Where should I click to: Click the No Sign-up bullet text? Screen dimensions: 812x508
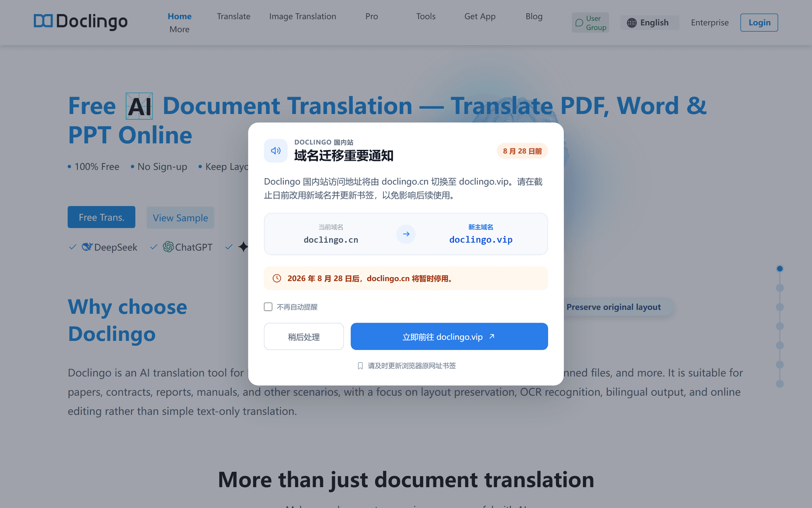(162, 167)
